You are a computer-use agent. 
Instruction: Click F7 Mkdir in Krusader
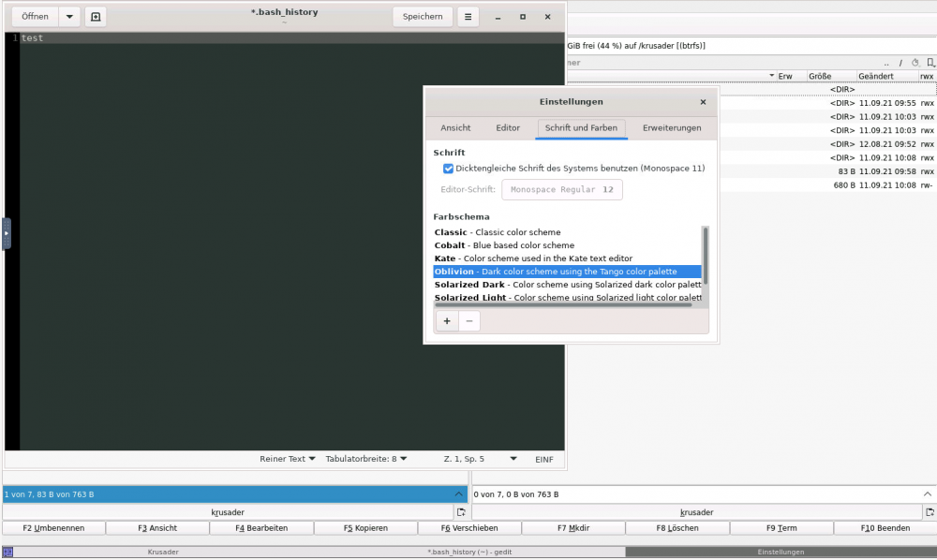[573, 528]
